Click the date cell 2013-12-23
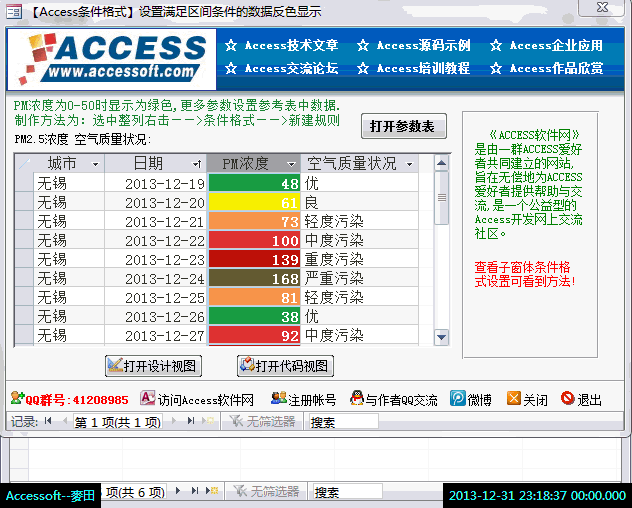The image size is (632, 508). coord(156,260)
